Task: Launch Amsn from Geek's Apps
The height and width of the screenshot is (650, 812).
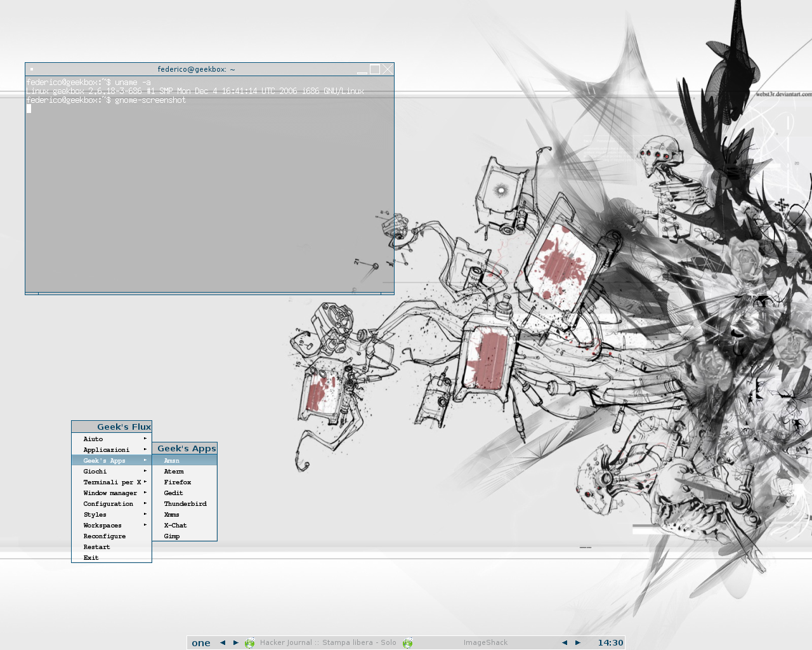Action: [185, 460]
